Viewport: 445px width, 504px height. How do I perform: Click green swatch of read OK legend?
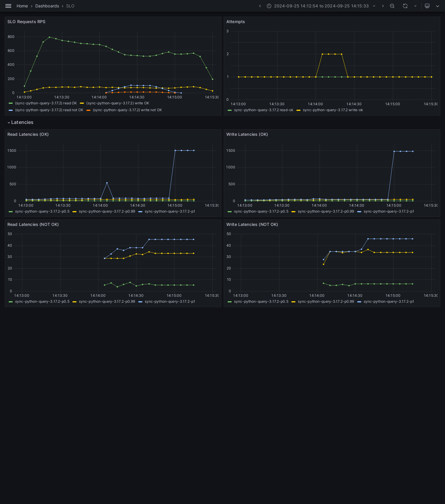[x=11, y=103]
